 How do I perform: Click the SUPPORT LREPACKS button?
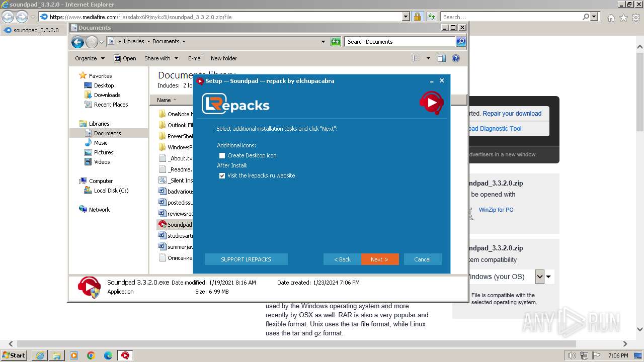tap(246, 259)
